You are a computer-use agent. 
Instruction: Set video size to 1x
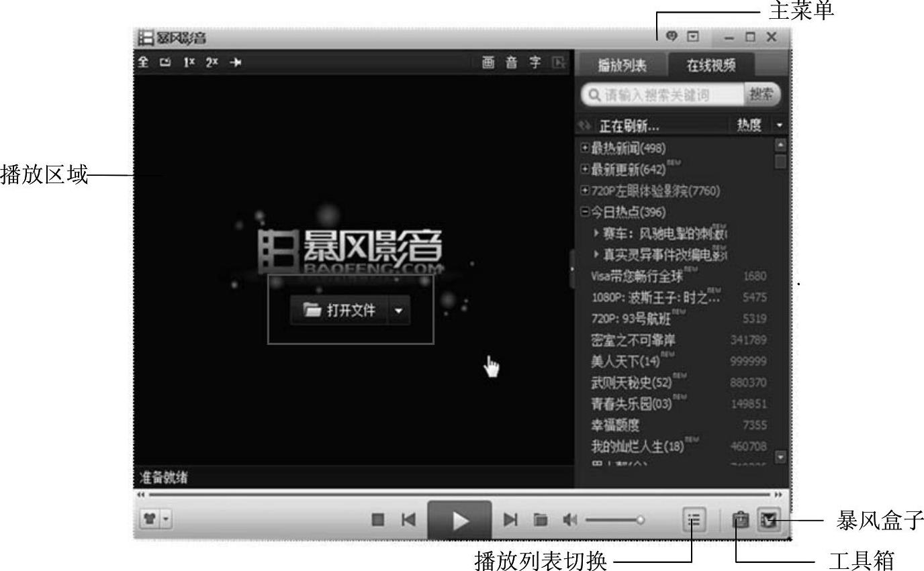[190, 62]
